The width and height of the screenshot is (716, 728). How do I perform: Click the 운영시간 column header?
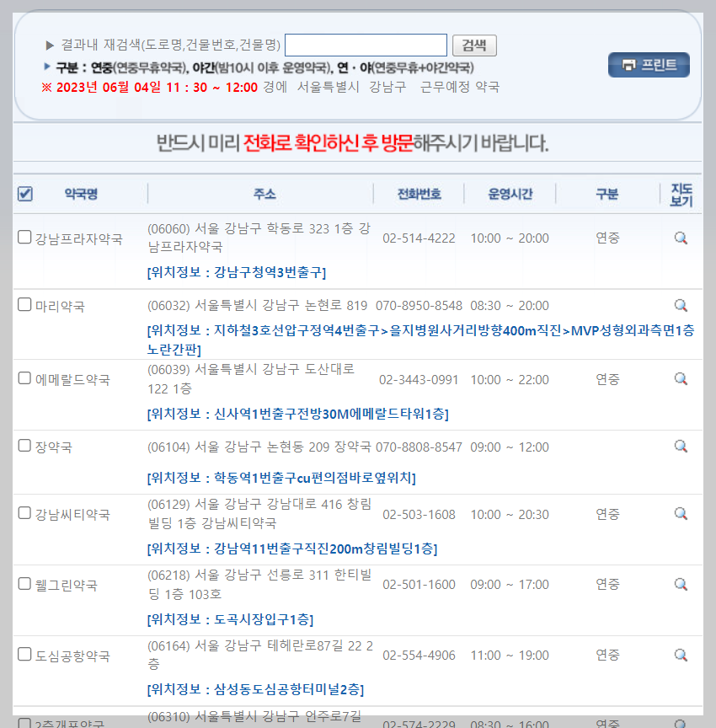(510, 194)
